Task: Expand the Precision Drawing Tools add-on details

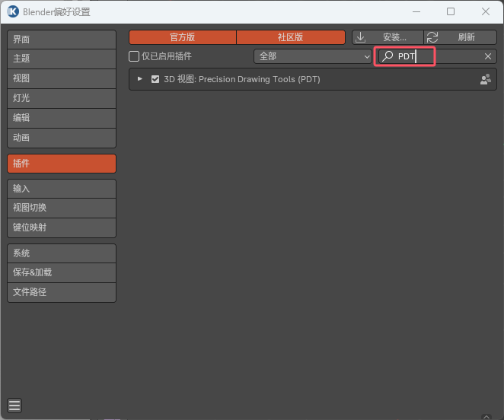Action: pyautogui.click(x=140, y=79)
